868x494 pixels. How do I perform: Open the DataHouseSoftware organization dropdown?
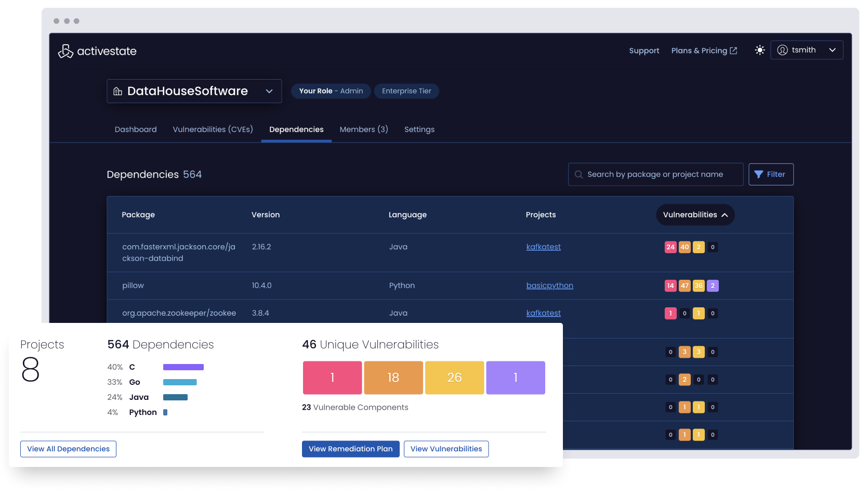pos(269,90)
